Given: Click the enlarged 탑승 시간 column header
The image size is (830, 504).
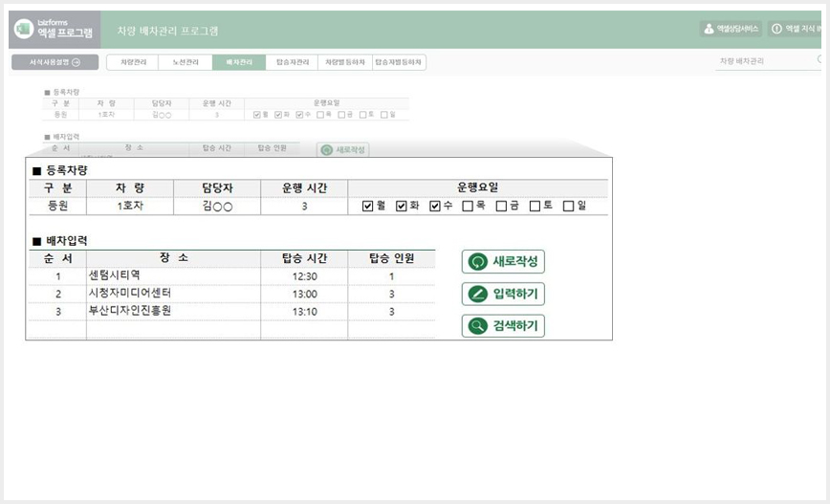Looking at the screenshot, I should (x=304, y=258).
